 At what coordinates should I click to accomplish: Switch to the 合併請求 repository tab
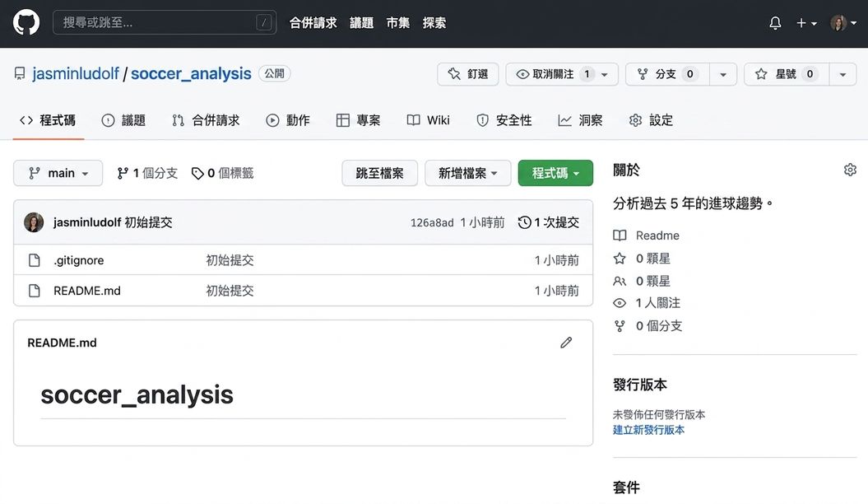pos(206,120)
